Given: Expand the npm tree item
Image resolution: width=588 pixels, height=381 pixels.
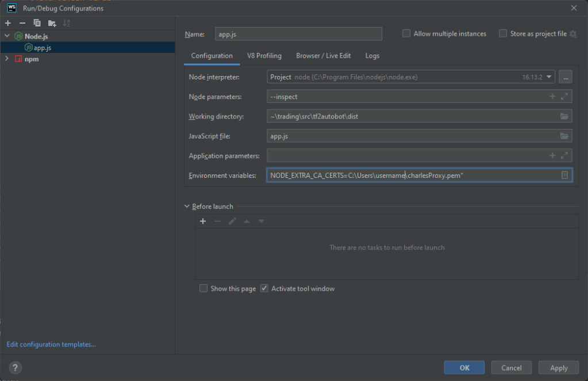Looking at the screenshot, I should point(6,58).
